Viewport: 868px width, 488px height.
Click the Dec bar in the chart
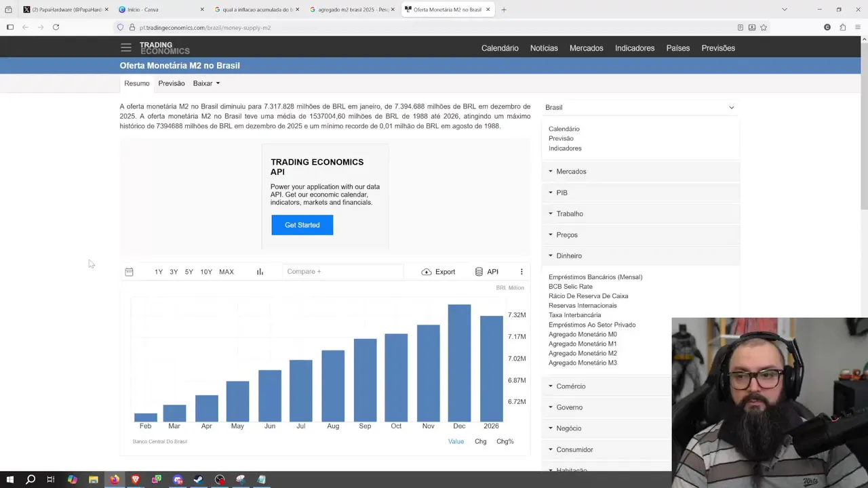459,363
